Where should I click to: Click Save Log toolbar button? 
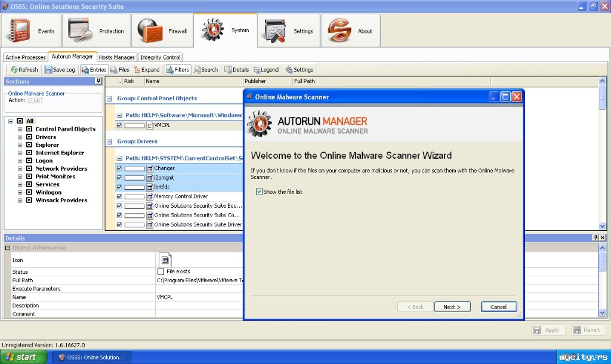coord(60,69)
